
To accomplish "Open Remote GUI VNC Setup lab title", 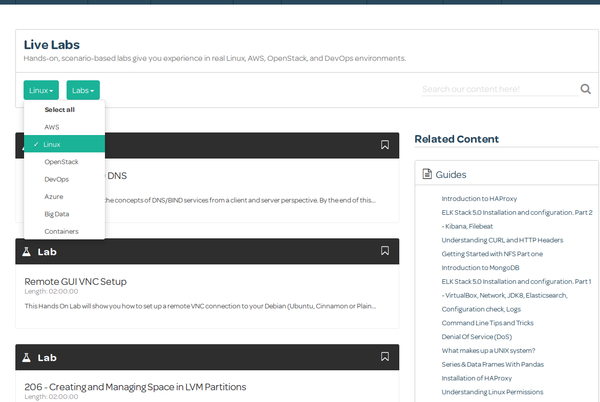I will pos(75,281).
